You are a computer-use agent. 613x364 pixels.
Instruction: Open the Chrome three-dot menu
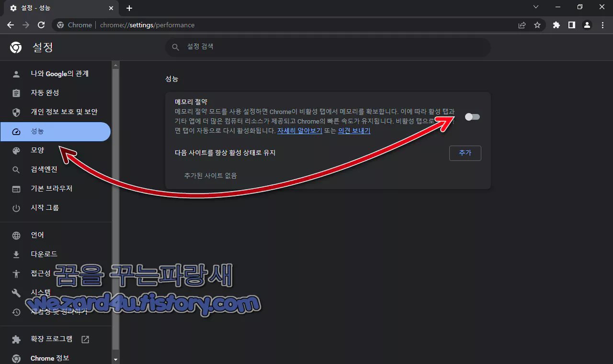[602, 25]
